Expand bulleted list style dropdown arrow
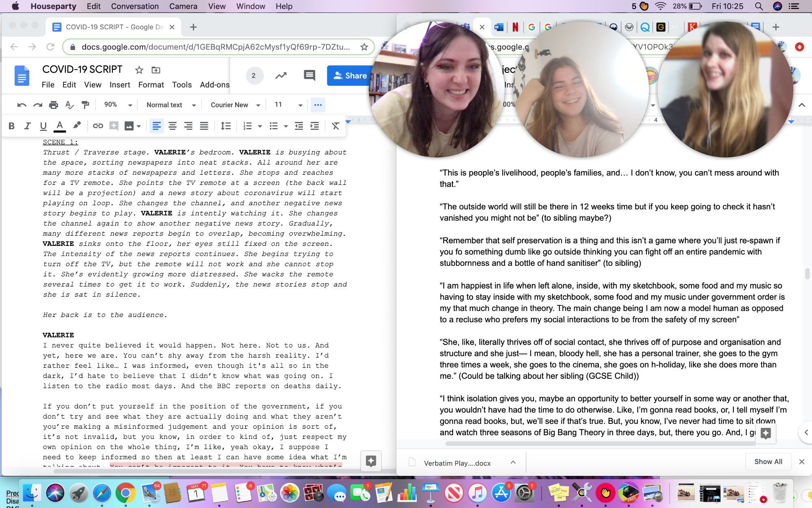This screenshot has height=508, width=812. (286, 126)
